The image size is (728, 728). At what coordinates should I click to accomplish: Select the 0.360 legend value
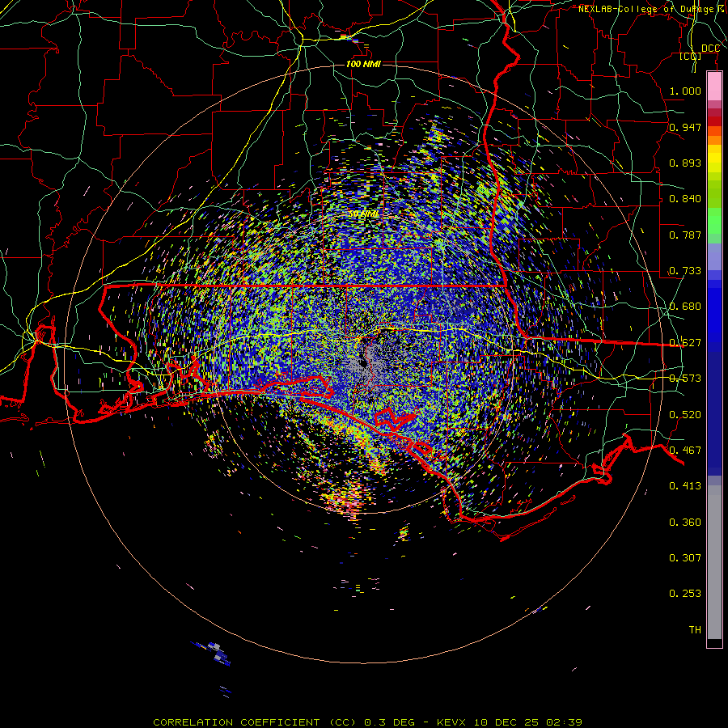pos(685,523)
